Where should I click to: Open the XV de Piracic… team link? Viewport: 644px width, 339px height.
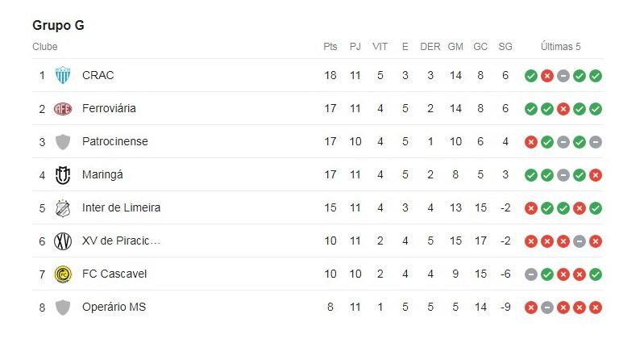[121, 241]
